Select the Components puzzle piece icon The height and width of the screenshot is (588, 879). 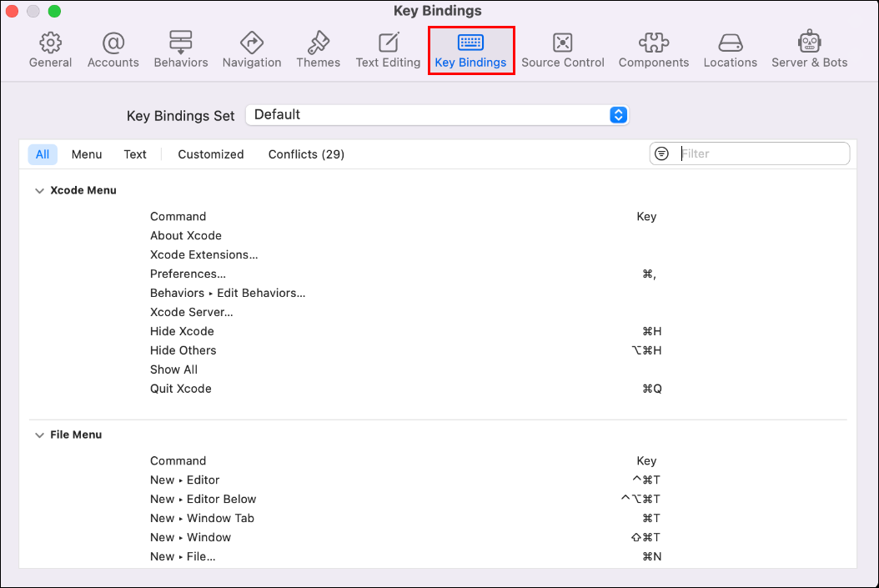pyautogui.click(x=654, y=43)
